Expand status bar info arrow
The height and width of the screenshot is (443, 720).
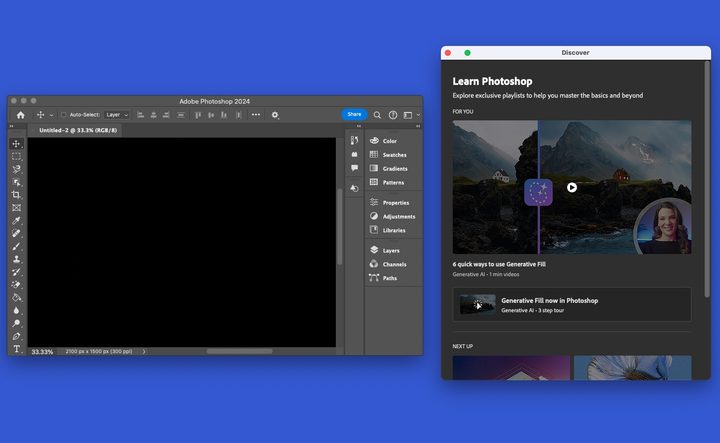(144, 352)
